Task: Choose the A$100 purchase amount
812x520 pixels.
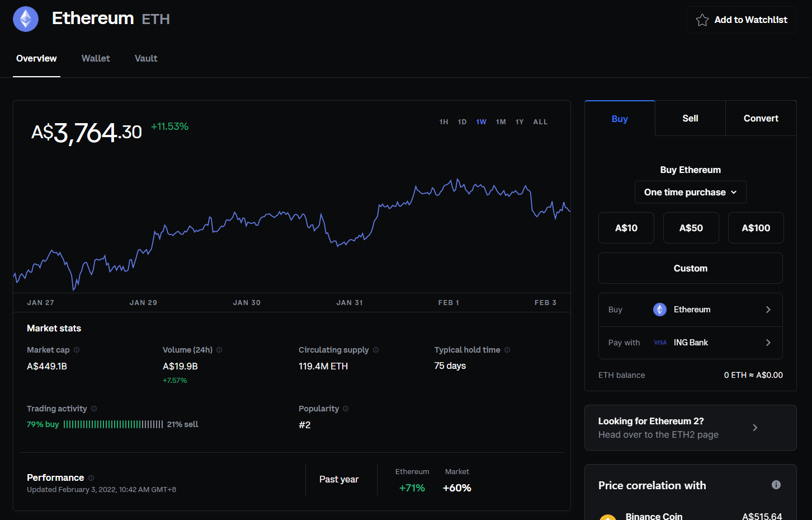Action: pos(756,228)
